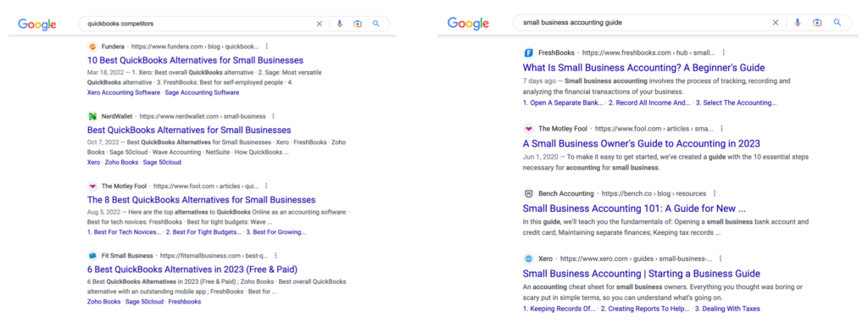The image size is (868, 334).
Task: Click the 2. Creating Reports To Help sitelink
Action: click(645, 309)
